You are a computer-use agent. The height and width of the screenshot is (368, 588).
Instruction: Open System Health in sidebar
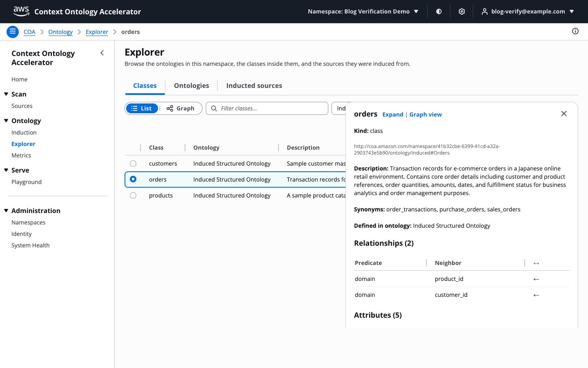pos(31,245)
